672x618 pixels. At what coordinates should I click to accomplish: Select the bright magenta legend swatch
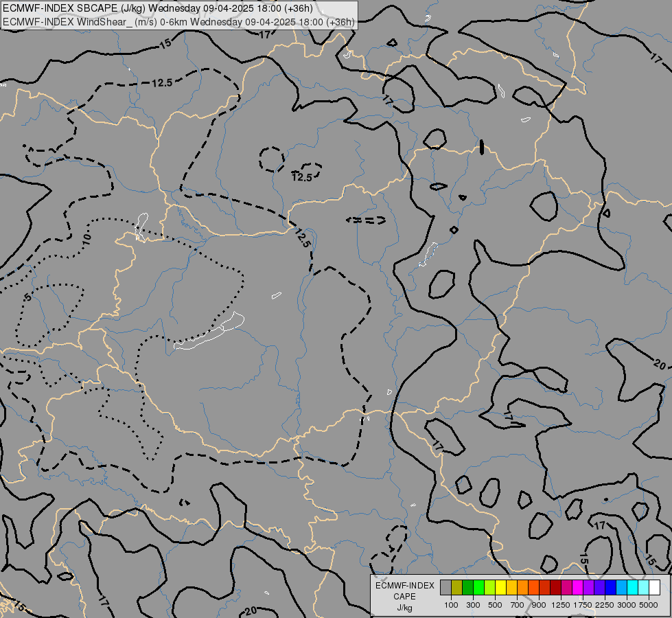tap(578, 587)
